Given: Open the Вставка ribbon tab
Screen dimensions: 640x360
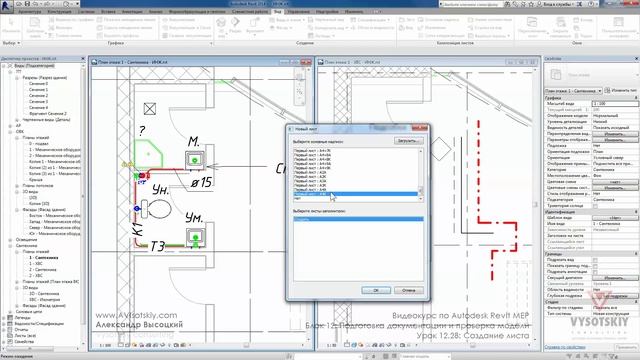Looking at the screenshot, I should point(108,12).
